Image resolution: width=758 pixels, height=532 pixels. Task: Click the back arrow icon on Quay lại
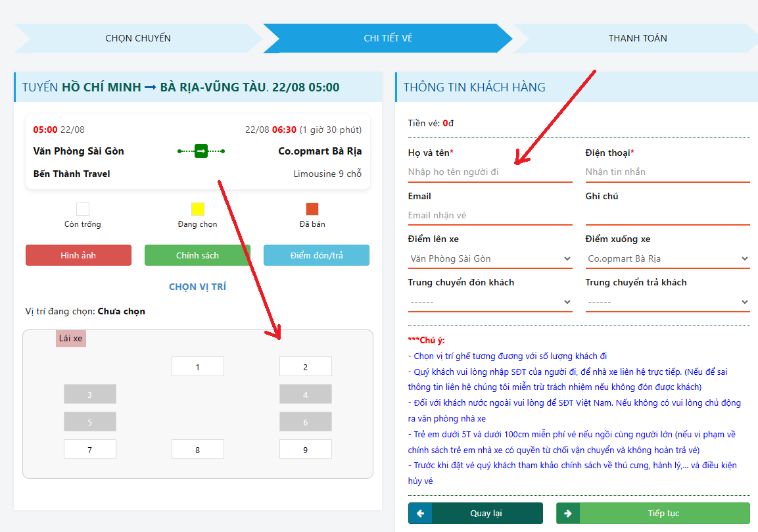point(420,513)
